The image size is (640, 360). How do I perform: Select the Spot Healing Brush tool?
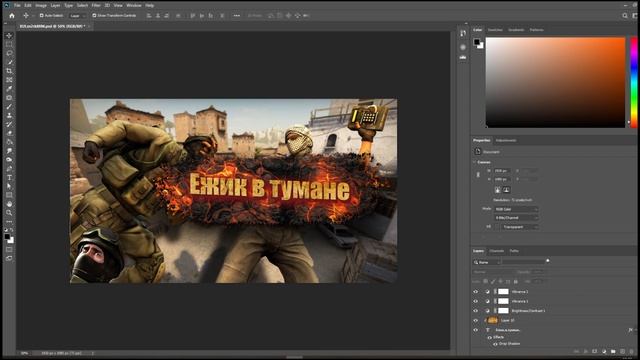click(9, 98)
